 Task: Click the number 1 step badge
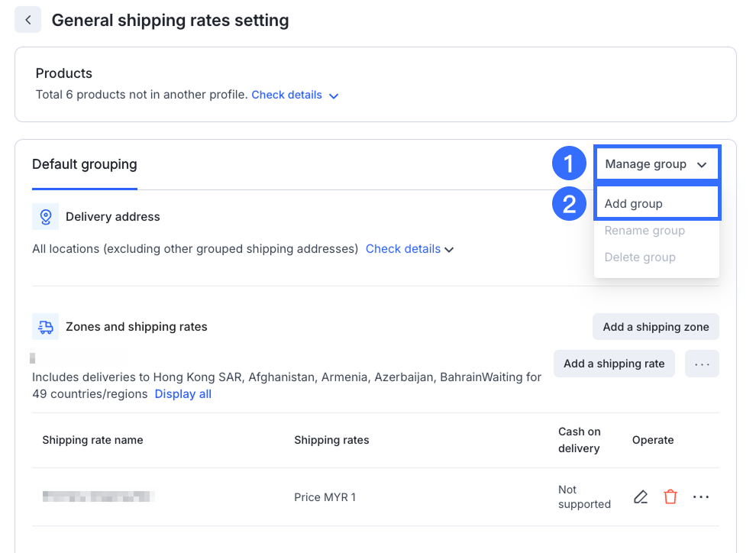[x=568, y=164]
